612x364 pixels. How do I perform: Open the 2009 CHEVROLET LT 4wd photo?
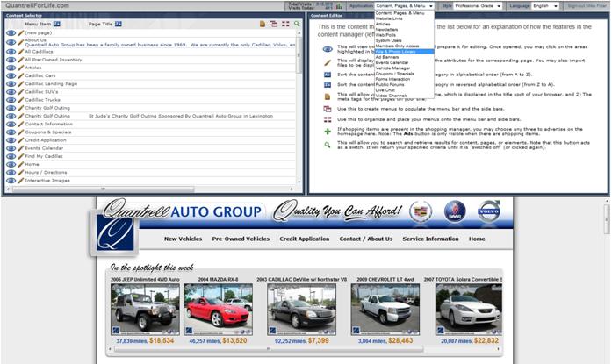[x=385, y=310]
